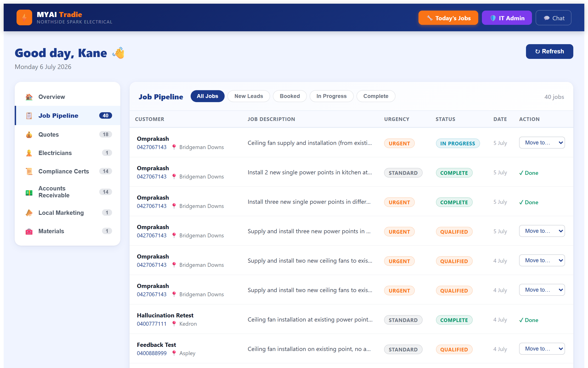Click the STATUS column header

pos(445,119)
